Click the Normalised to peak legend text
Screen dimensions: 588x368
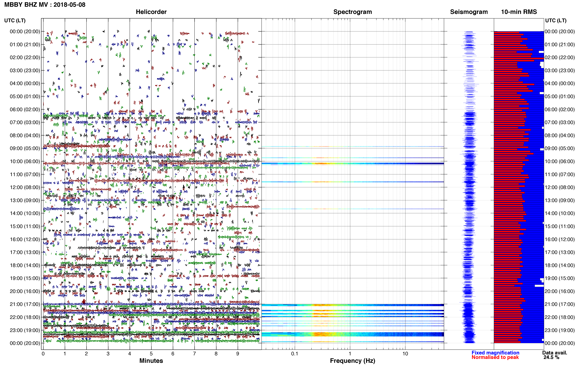[x=495, y=357]
